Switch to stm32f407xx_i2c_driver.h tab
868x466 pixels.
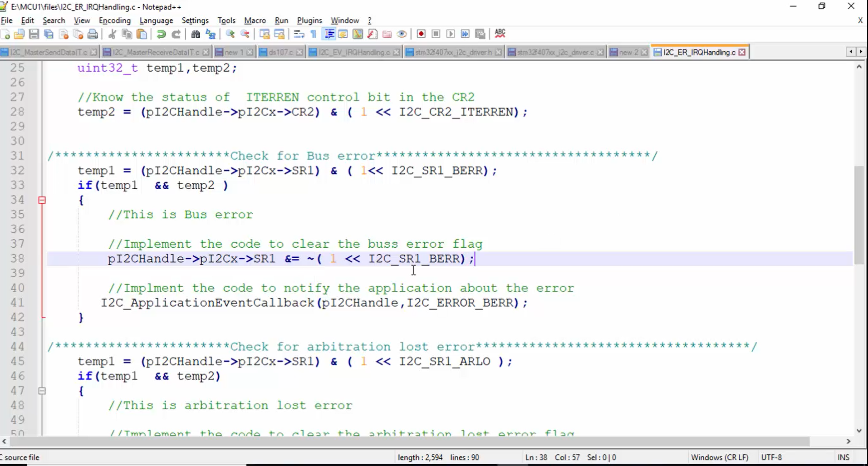pyautogui.click(x=453, y=52)
